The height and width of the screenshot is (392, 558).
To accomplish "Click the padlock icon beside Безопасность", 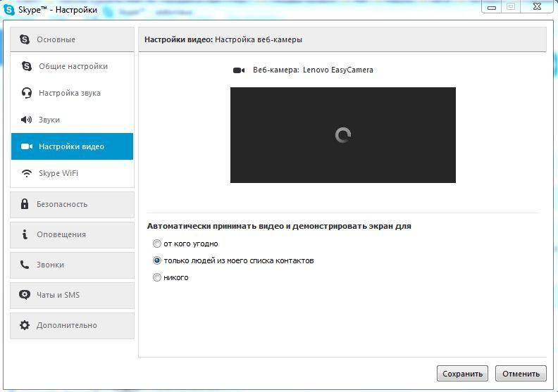I will click(x=25, y=204).
